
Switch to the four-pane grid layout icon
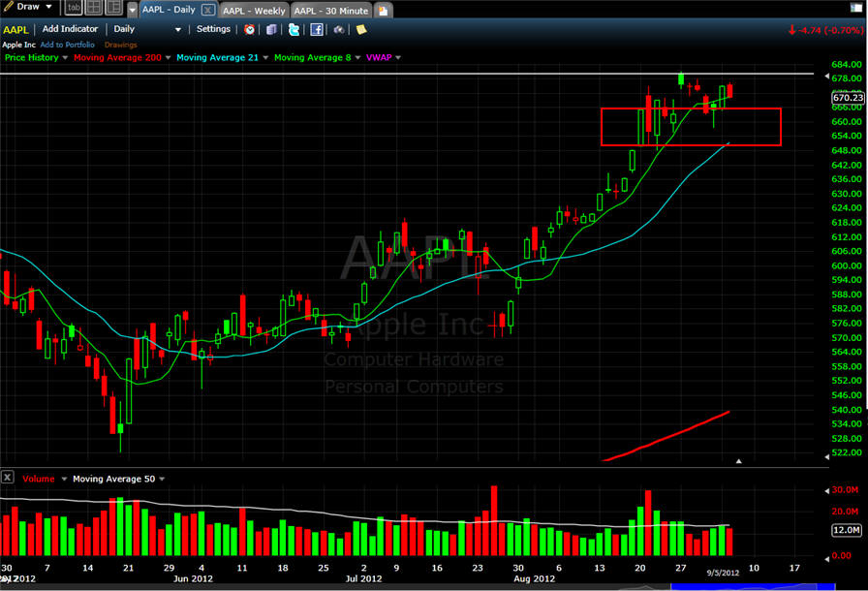[94, 7]
